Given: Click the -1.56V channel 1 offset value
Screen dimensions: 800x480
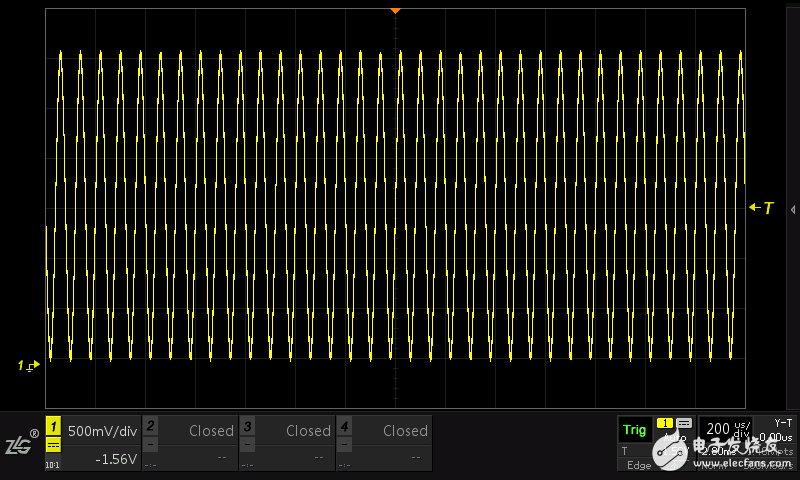Looking at the screenshot, I should tap(115, 458).
